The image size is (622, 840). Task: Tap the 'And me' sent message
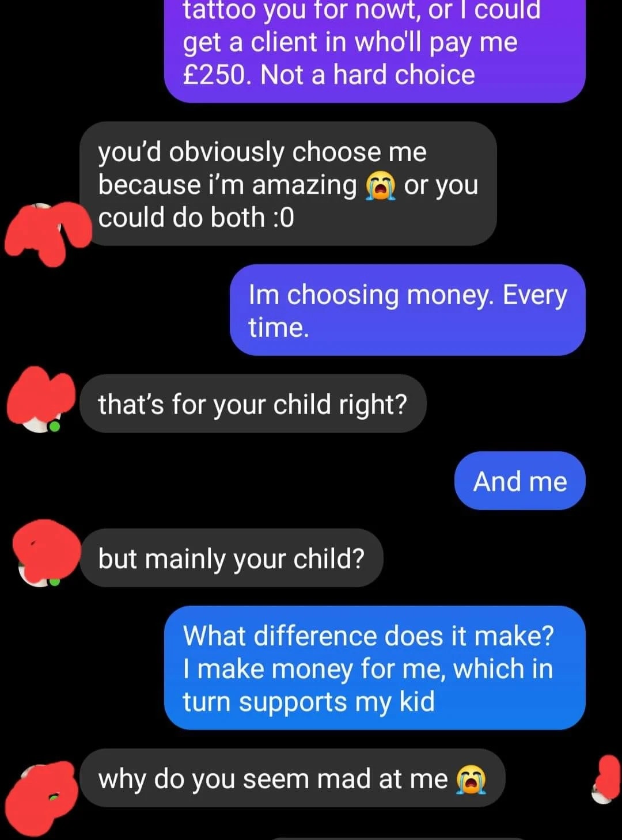pos(520,481)
